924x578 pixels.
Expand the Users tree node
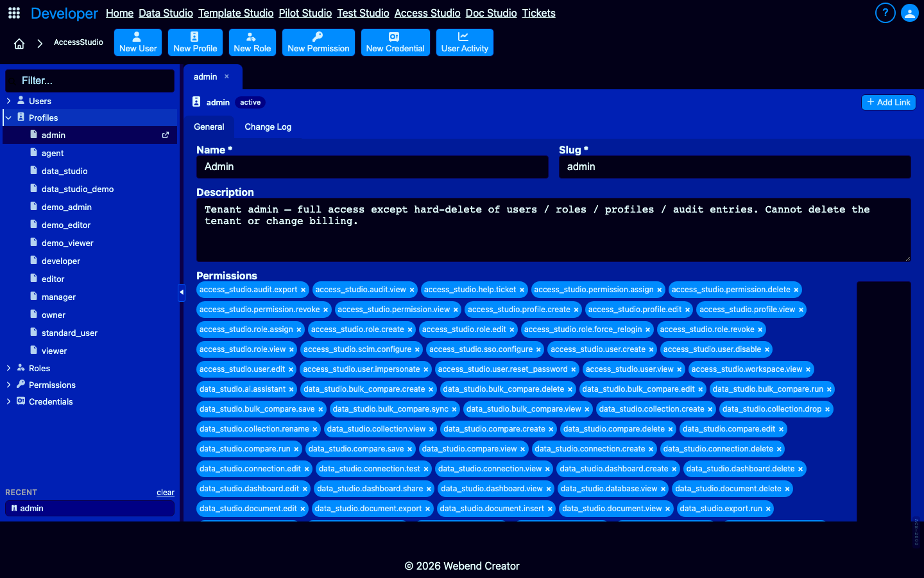tap(8, 101)
